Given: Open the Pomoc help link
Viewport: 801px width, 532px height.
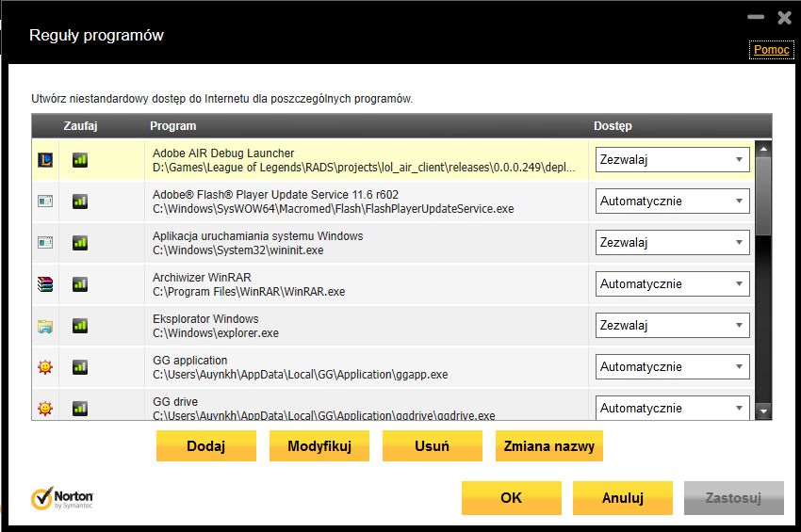Looking at the screenshot, I should point(772,50).
